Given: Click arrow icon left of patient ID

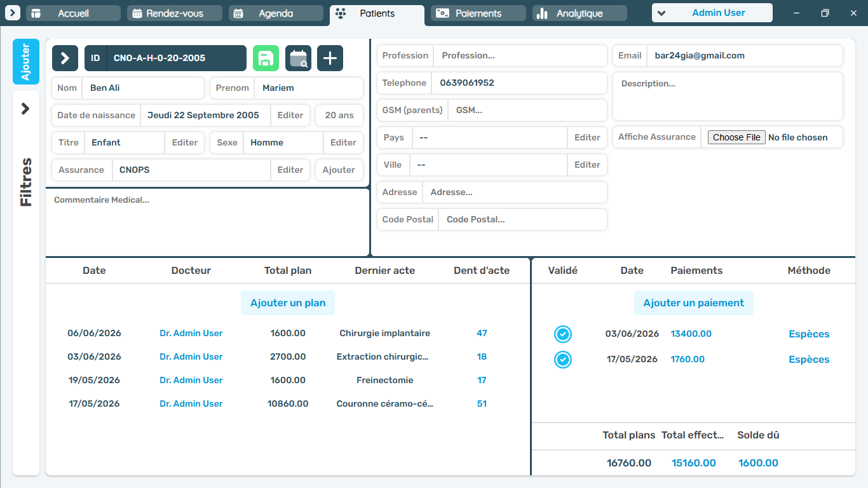Looking at the screenshot, I should click(65, 58).
